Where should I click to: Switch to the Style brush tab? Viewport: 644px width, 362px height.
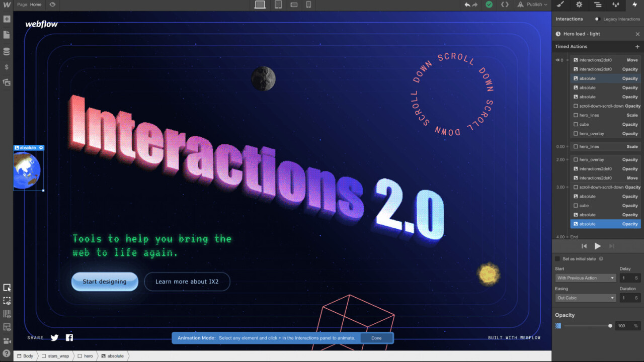[x=560, y=5]
